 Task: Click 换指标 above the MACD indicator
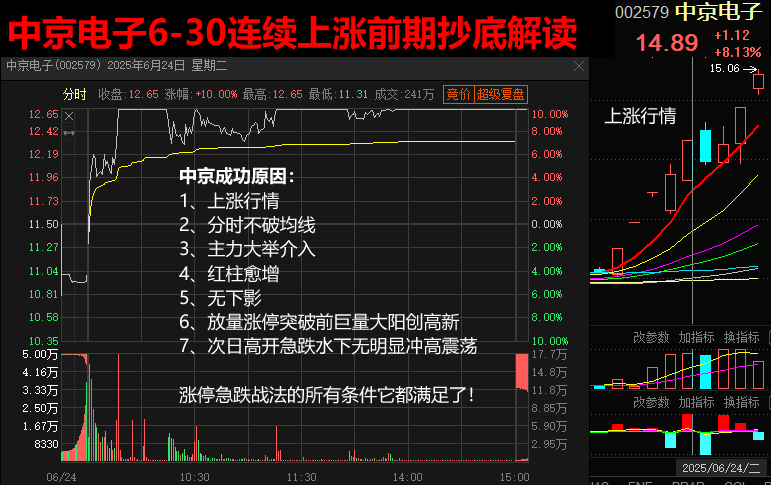(x=741, y=402)
